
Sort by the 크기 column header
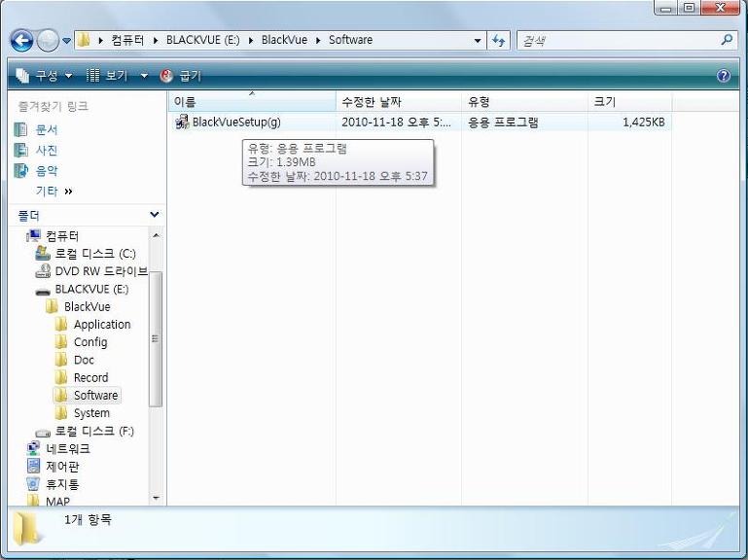[629, 102]
